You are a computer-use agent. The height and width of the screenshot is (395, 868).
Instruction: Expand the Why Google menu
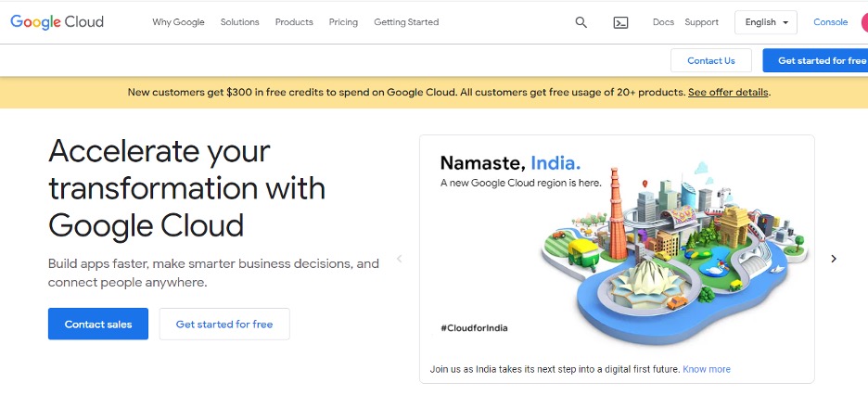click(178, 22)
